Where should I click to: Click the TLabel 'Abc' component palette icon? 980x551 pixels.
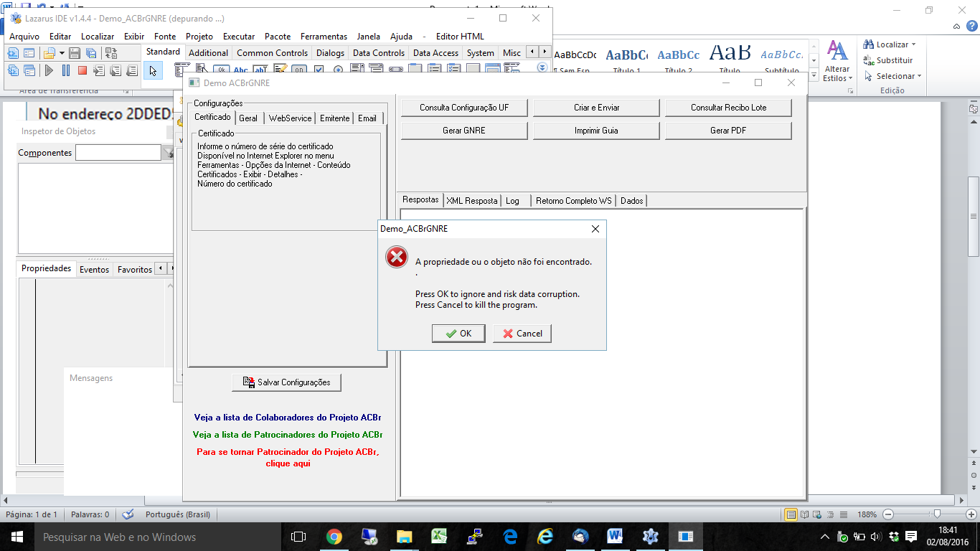point(241,70)
